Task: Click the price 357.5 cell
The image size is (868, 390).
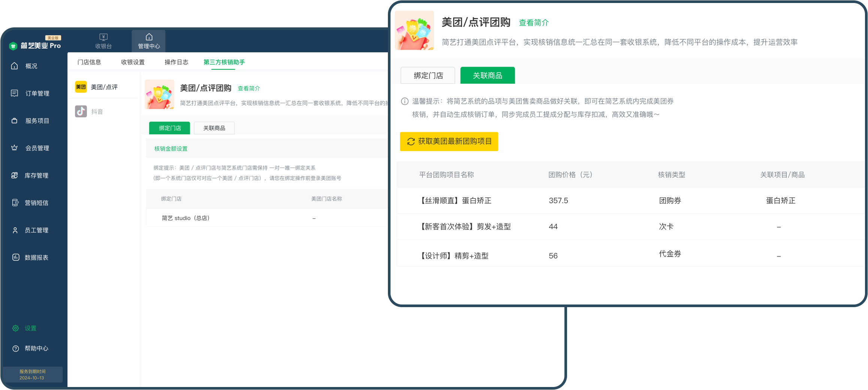Action: point(558,201)
